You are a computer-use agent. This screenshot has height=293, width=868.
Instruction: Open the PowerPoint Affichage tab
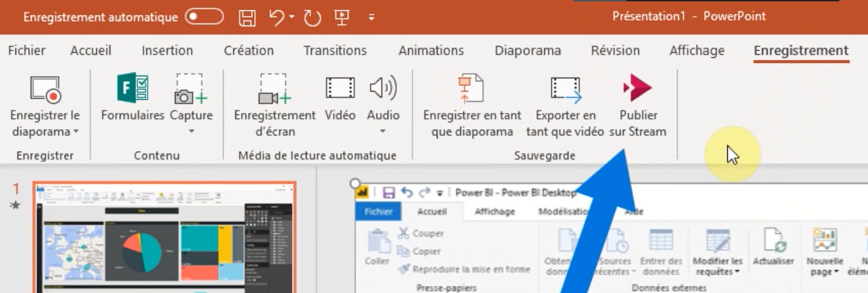(x=697, y=51)
